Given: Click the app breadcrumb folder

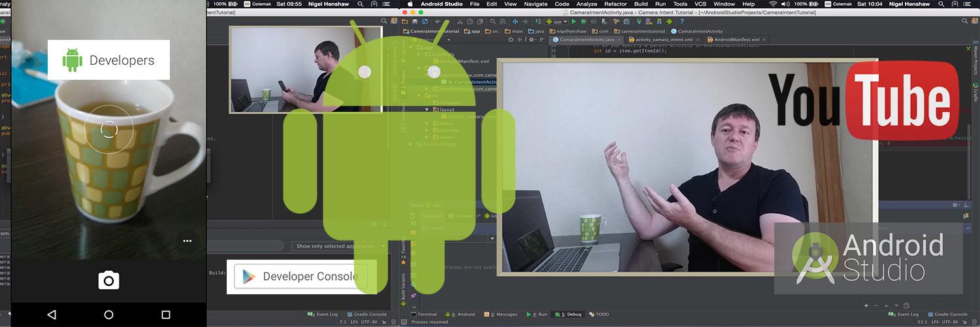Looking at the screenshot, I should [x=472, y=31].
